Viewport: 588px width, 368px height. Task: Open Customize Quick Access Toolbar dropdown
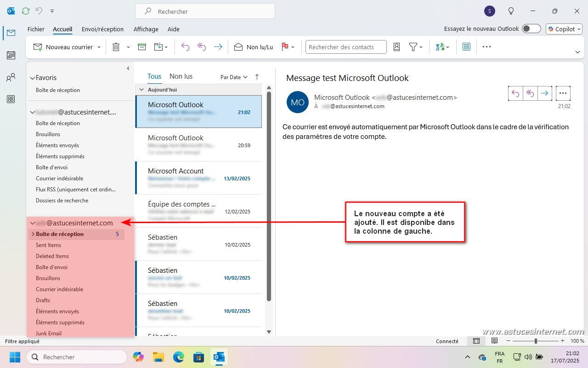pyautogui.click(x=52, y=11)
